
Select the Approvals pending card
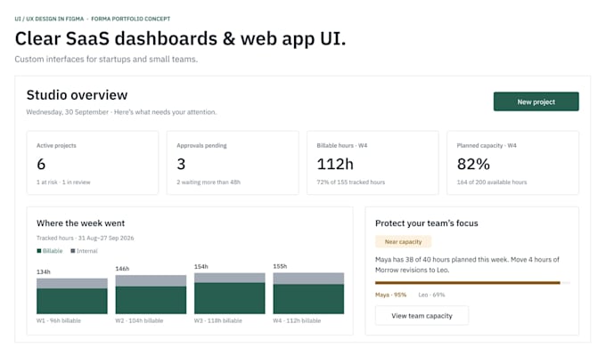233,163
